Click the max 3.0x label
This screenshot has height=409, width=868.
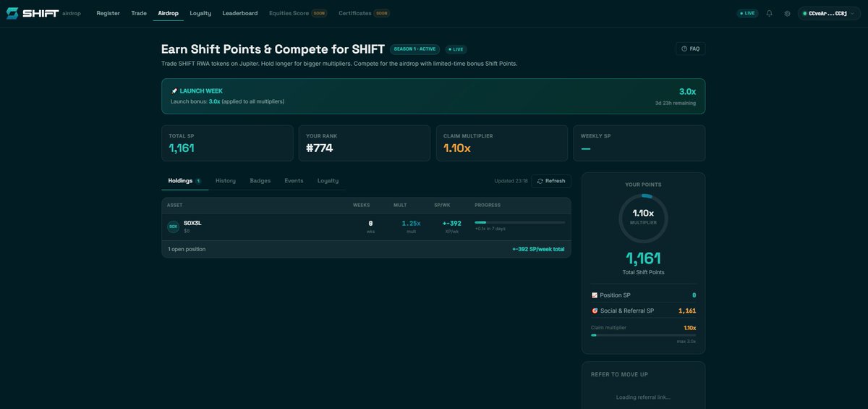click(686, 342)
